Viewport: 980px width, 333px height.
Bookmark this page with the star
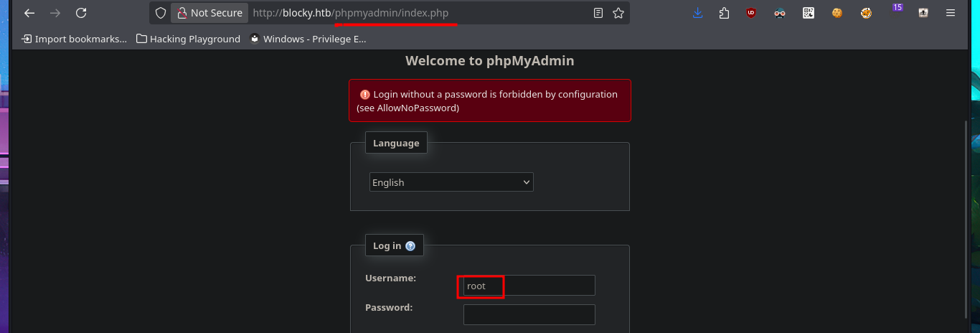coord(618,13)
